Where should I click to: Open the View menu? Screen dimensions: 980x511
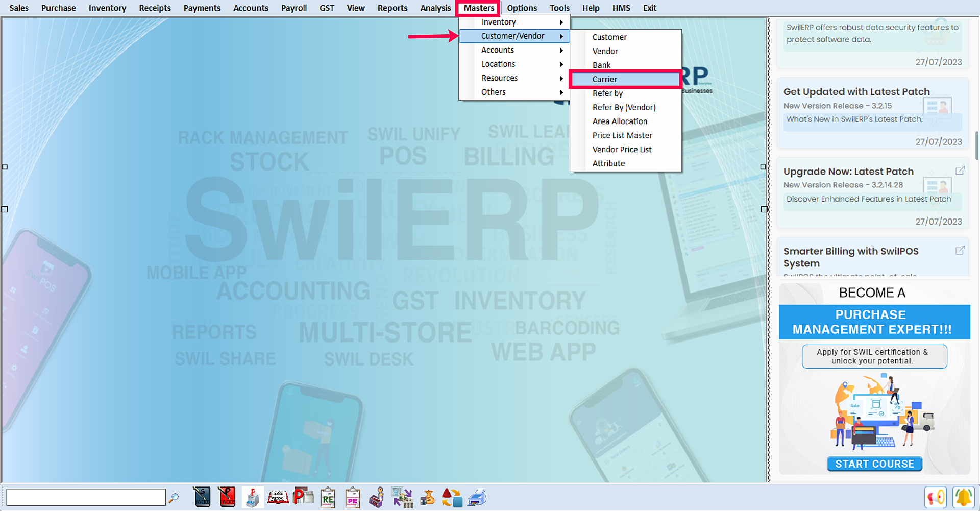coord(356,8)
